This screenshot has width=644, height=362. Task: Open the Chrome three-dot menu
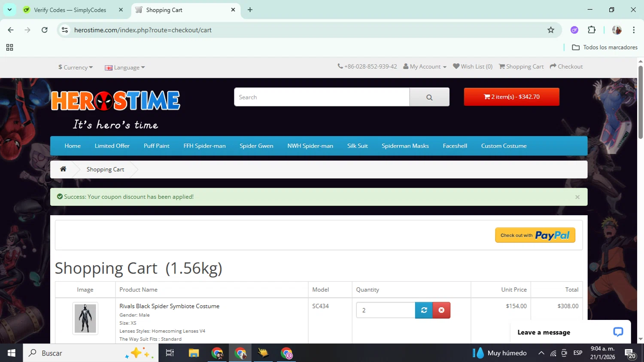(634, 30)
